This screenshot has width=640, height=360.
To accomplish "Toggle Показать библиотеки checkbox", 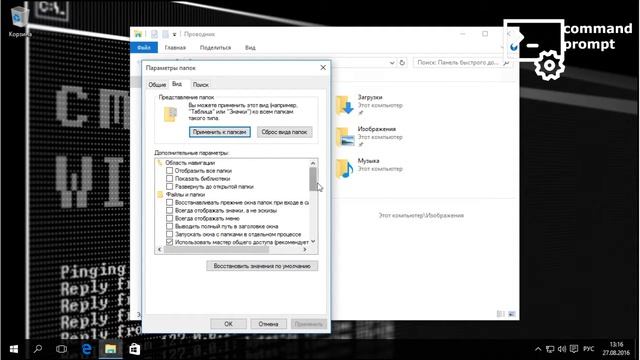I will pos(169,178).
